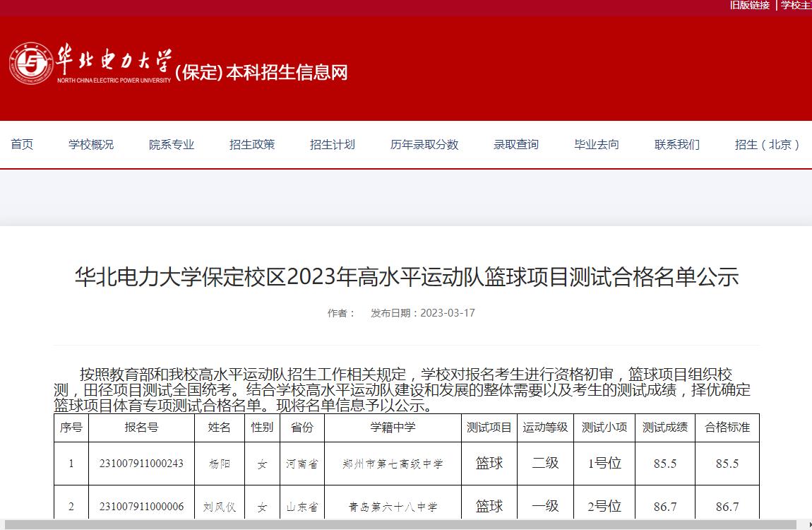The image size is (812, 530).
Task: Click the 河南省 province cell
Action: (x=302, y=464)
